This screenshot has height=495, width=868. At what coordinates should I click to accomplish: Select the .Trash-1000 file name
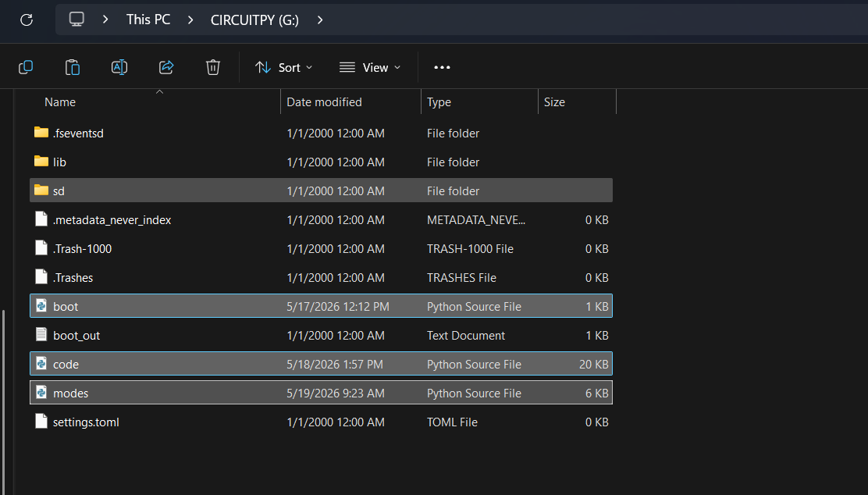(x=82, y=248)
